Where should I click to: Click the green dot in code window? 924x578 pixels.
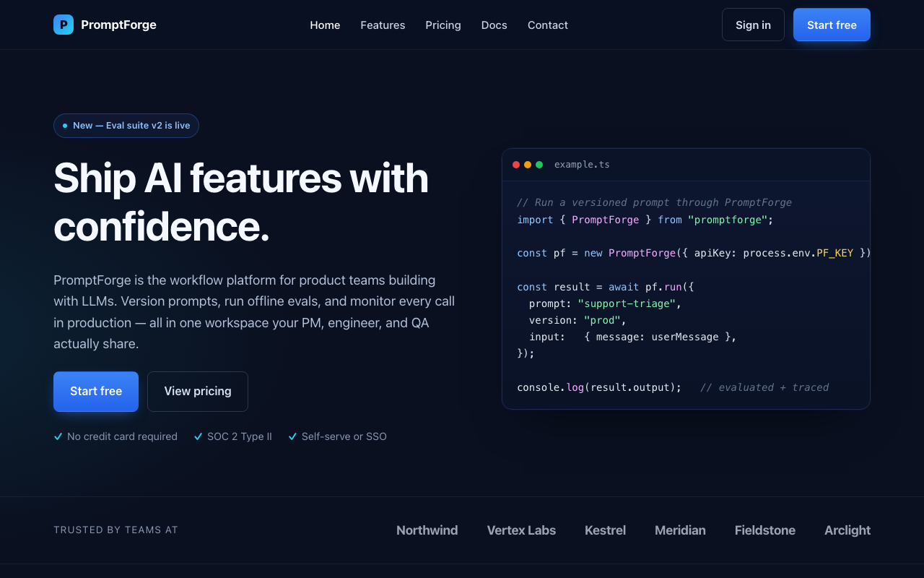pyautogui.click(x=539, y=165)
